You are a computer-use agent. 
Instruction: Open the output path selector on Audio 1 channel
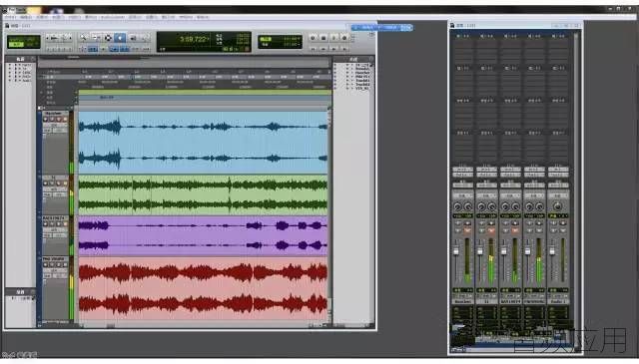[558, 175]
